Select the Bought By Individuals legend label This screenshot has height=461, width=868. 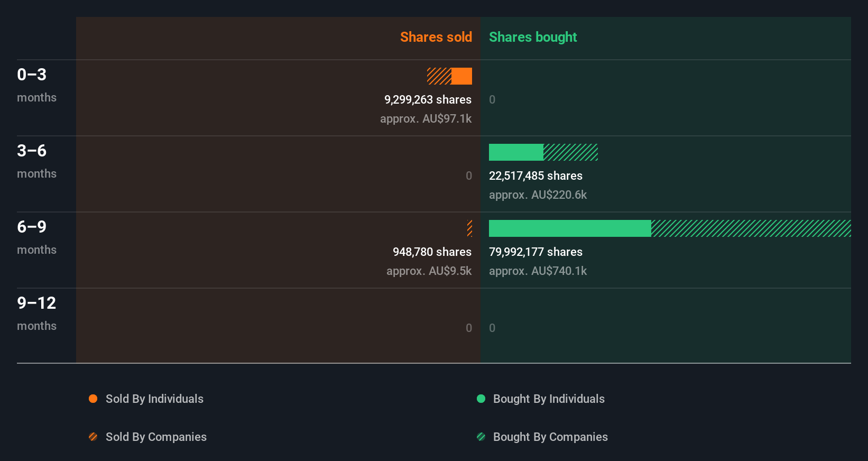click(549, 399)
